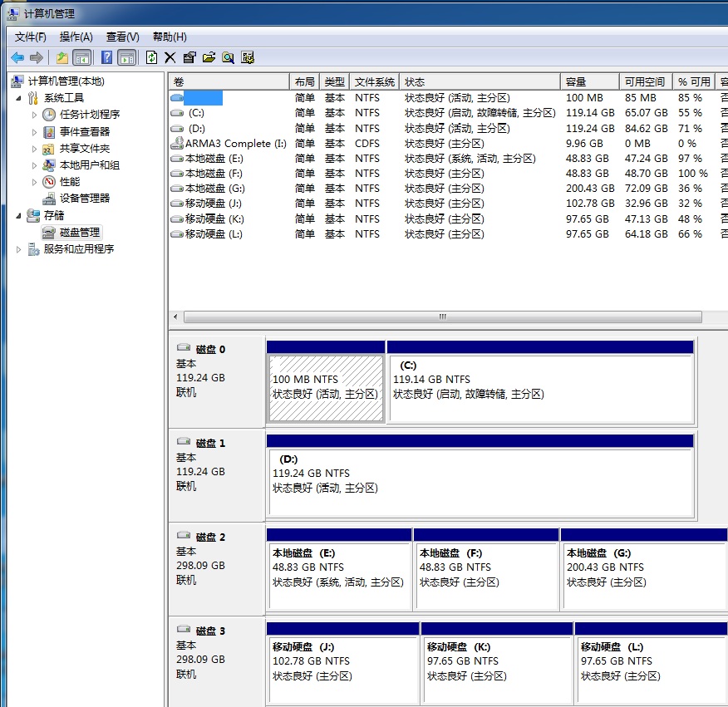Expand the 事件查看器 node
Screen dimensions: 728x707
tap(34, 132)
